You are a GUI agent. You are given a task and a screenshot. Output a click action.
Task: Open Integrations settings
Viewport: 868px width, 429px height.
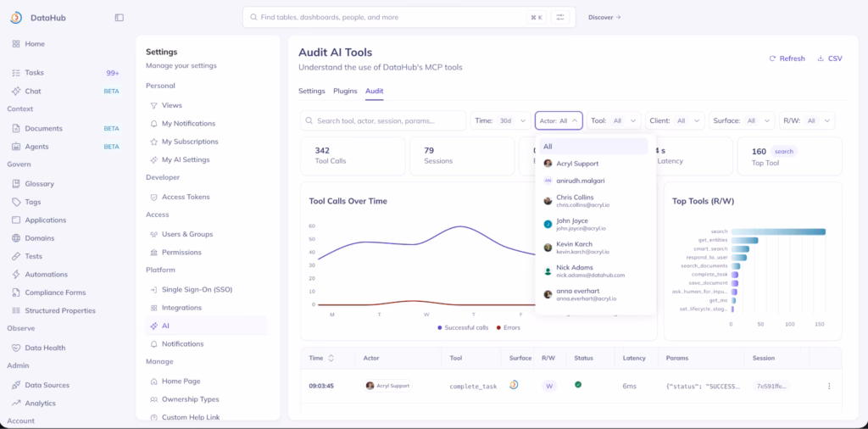[x=181, y=308]
